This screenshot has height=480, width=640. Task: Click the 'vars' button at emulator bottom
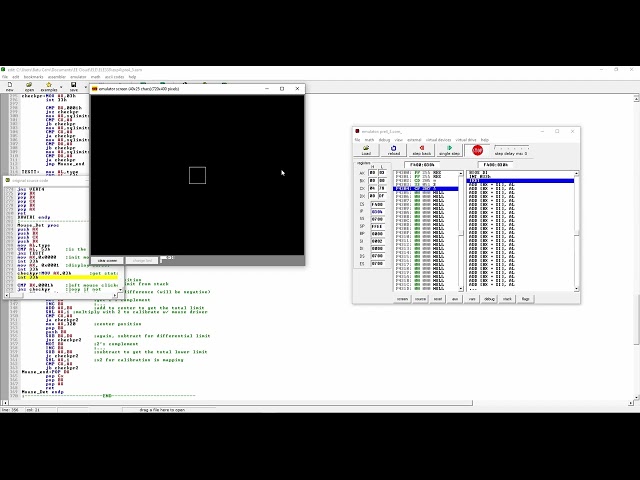(x=472, y=299)
